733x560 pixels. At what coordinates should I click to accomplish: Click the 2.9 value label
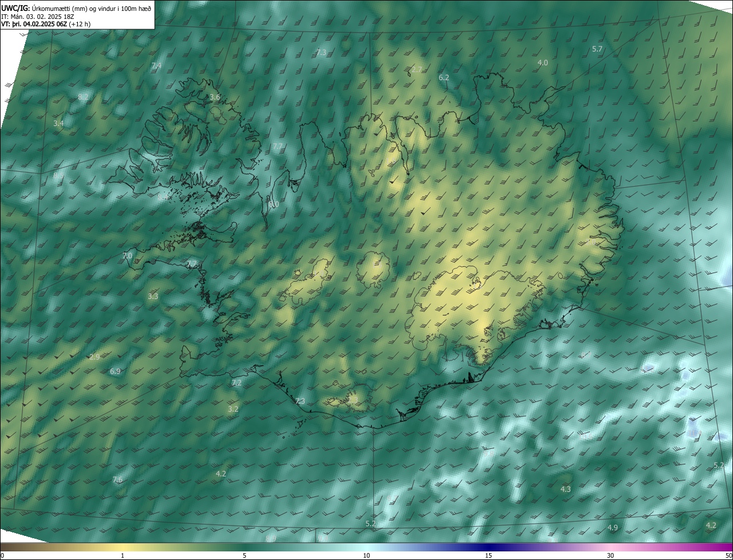coord(94,357)
